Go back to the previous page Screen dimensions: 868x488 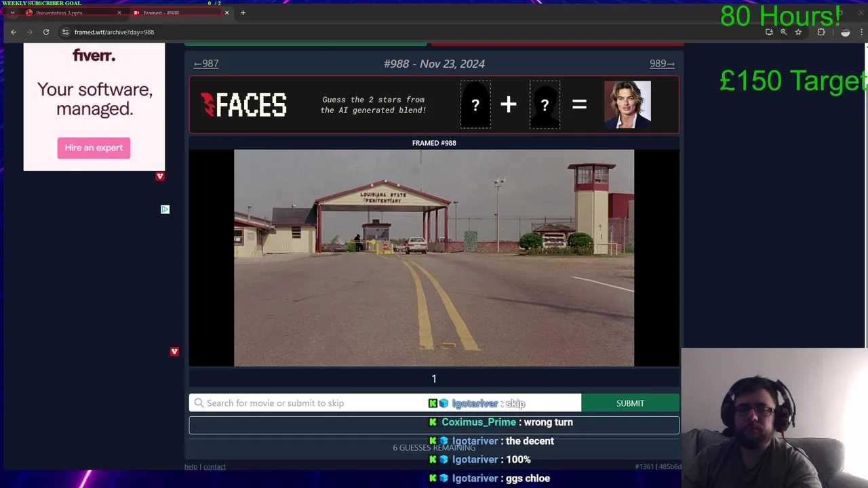13,32
